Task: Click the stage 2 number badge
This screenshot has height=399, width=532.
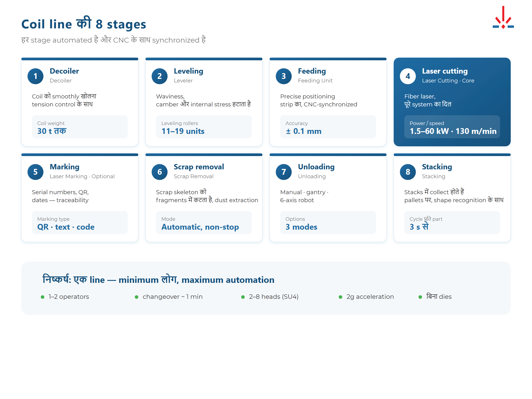Action: (x=159, y=76)
